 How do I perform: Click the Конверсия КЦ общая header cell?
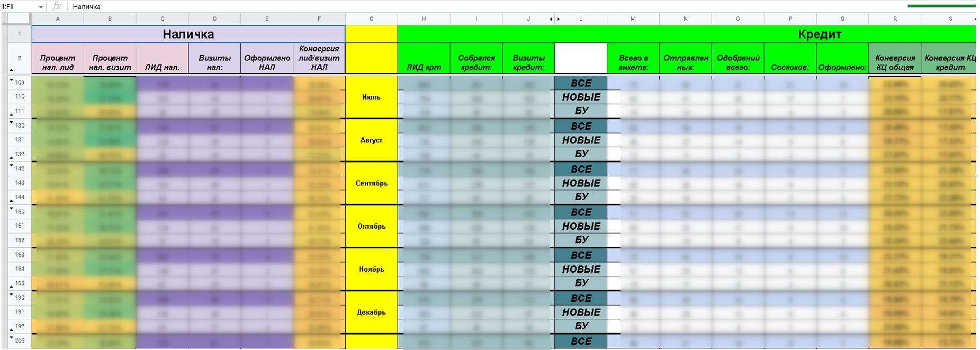coord(895,58)
